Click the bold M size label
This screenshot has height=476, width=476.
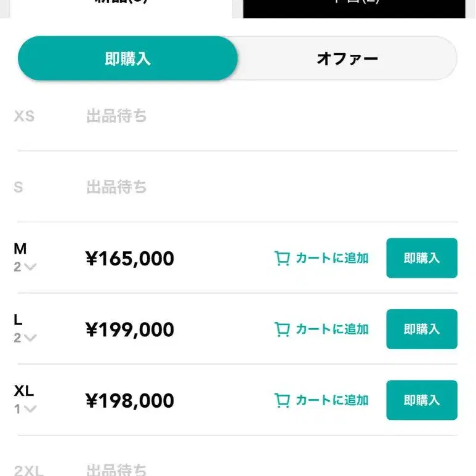click(20, 249)
